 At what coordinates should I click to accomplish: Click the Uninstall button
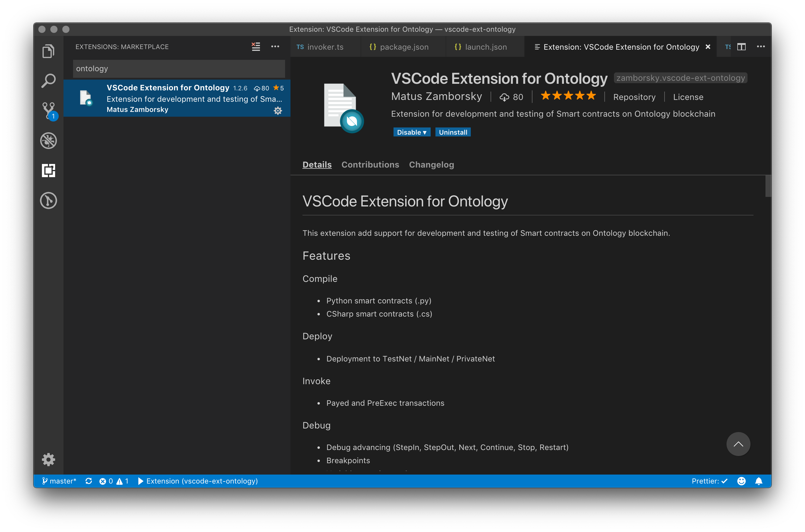pyautogui.click(x=453, y=132)
